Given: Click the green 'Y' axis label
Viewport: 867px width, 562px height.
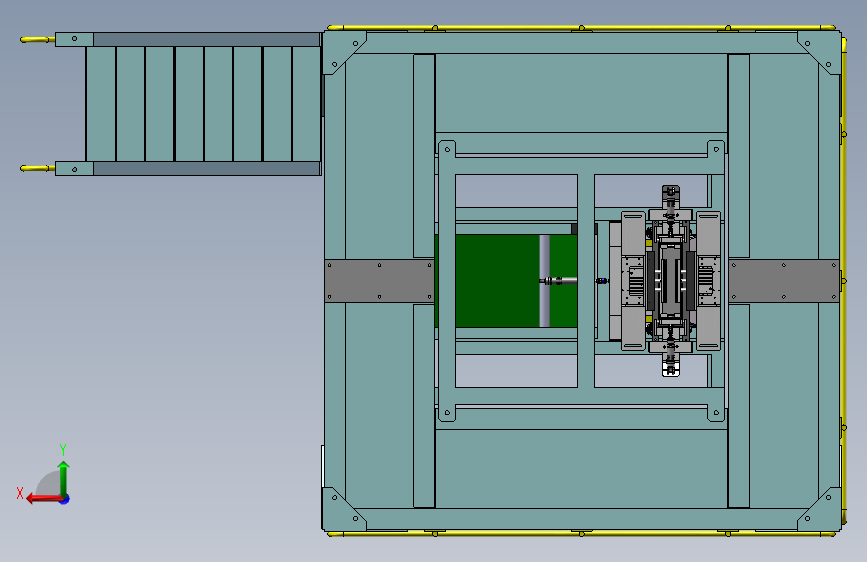Looking at the screenshot, I should (x=63, y=450).
